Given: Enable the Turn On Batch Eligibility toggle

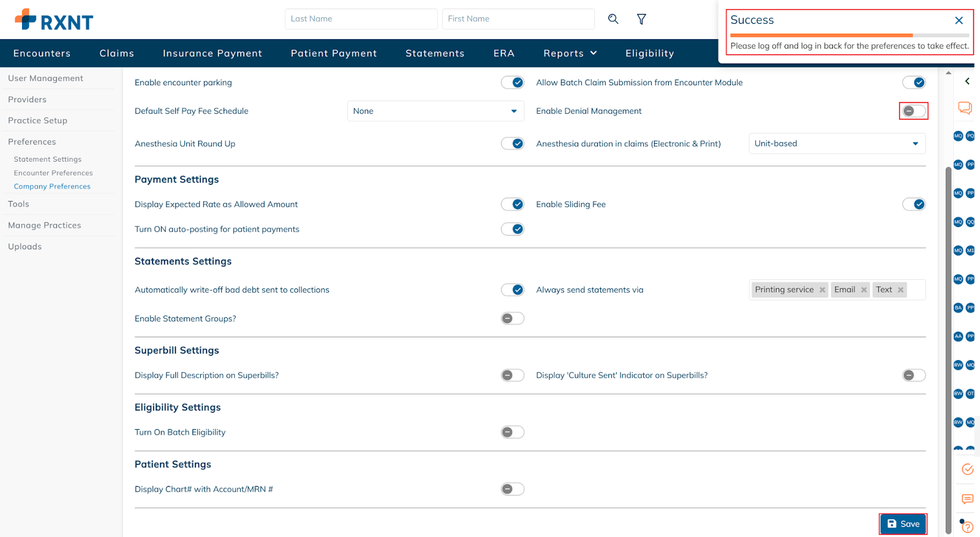Looking at the screenshot, I should [x=512, y=432].
